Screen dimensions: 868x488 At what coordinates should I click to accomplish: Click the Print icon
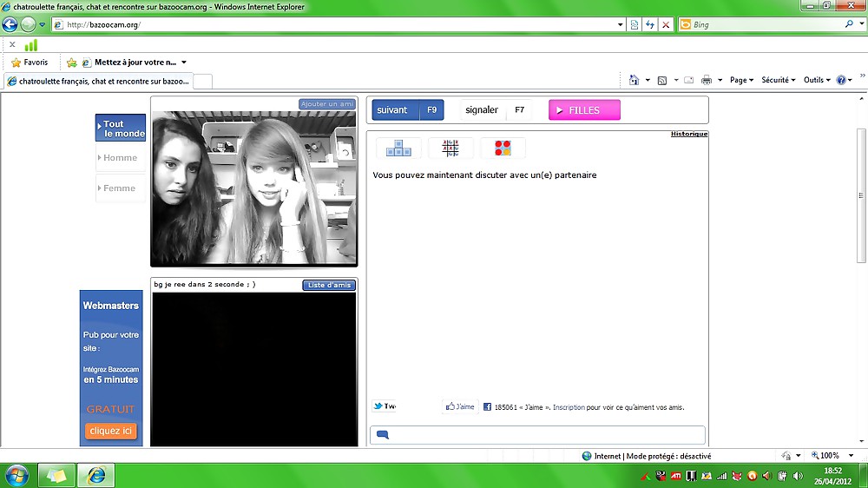[707, 80]
